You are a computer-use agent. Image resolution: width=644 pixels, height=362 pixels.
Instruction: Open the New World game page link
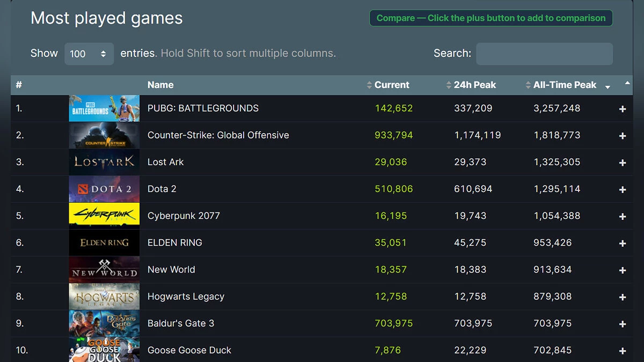(171, 270)
